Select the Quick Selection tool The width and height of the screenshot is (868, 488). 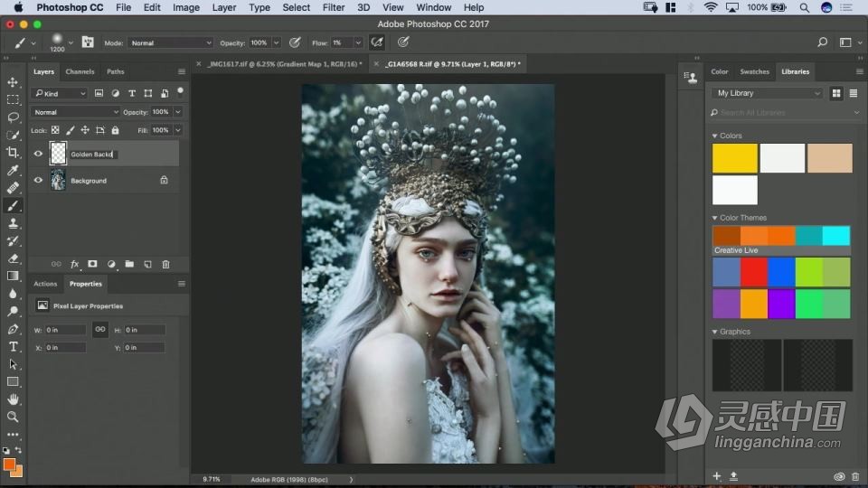tap(13, 135)
